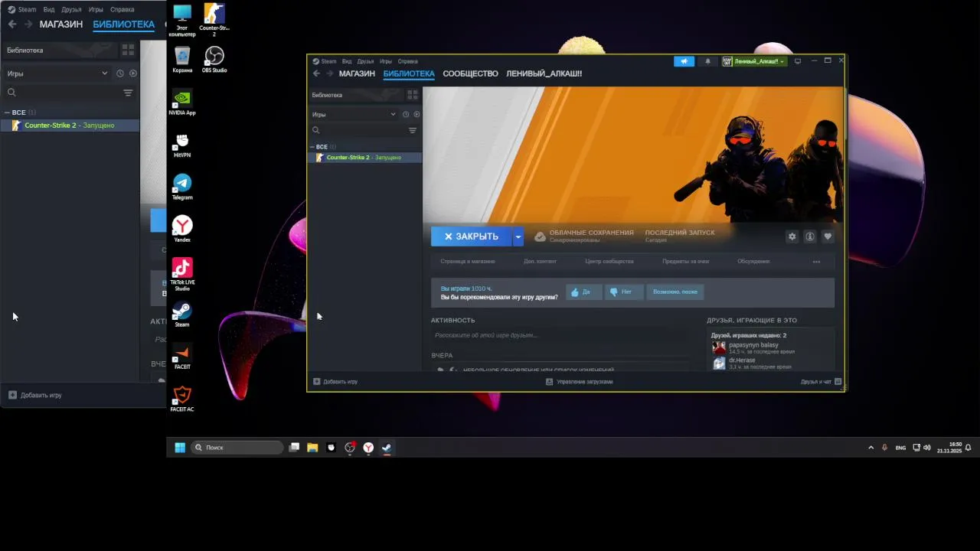Open Игры menu in front window
980x551 pixels.
coord(386,61)
